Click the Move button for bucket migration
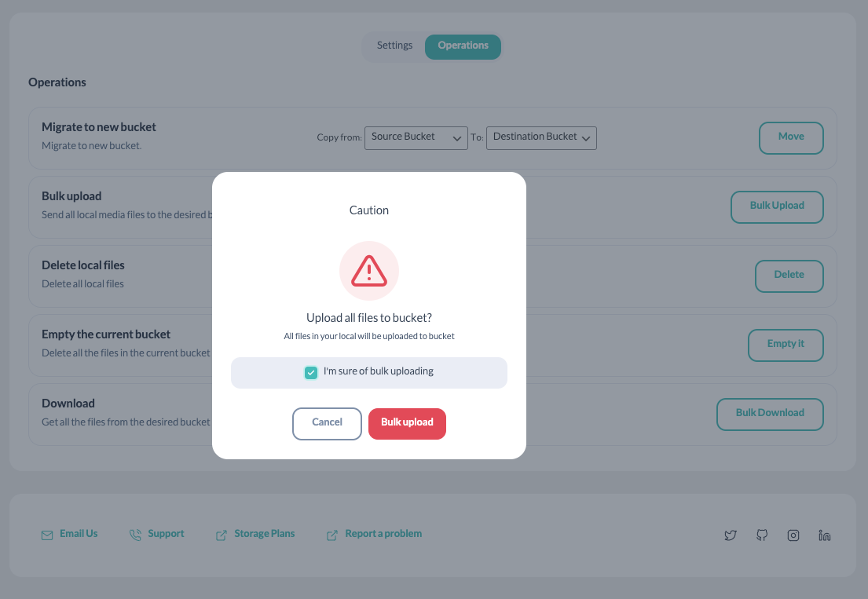Screen dimensions: 868x599 [x=791, y=137]
